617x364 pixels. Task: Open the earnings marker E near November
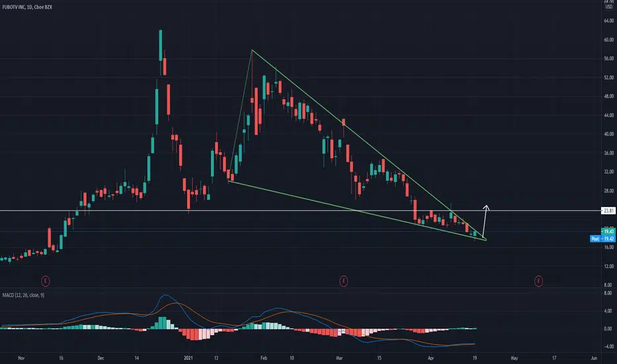tap(46, 281)
